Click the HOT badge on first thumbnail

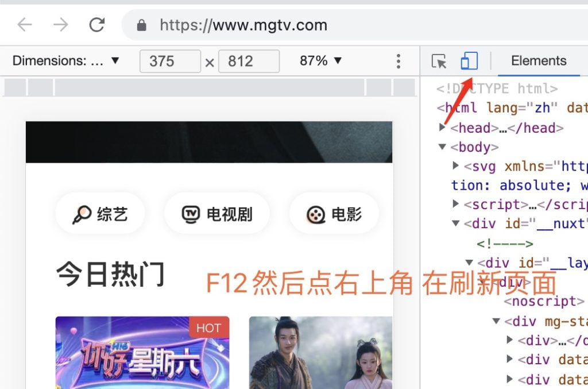coord(209,328)
